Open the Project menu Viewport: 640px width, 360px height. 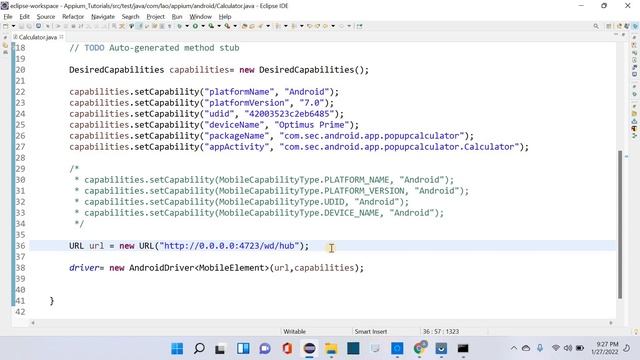tap(156, 17)
